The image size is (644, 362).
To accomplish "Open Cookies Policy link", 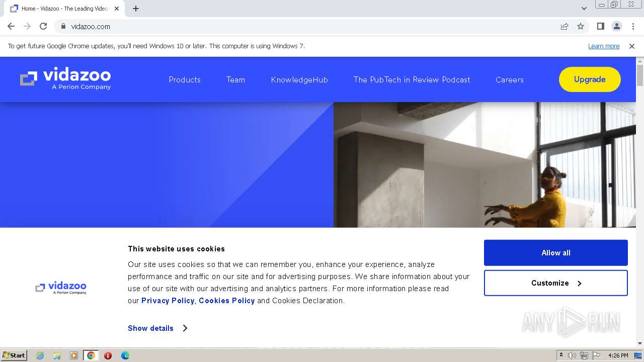I will pos(226,301).
